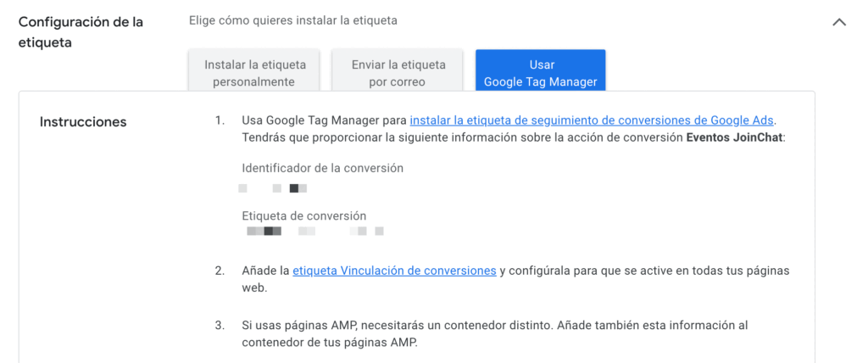The height and width of the screenshot is (363, 868).
Task: Click the step number 3 marker
Action: pos(220,325)
